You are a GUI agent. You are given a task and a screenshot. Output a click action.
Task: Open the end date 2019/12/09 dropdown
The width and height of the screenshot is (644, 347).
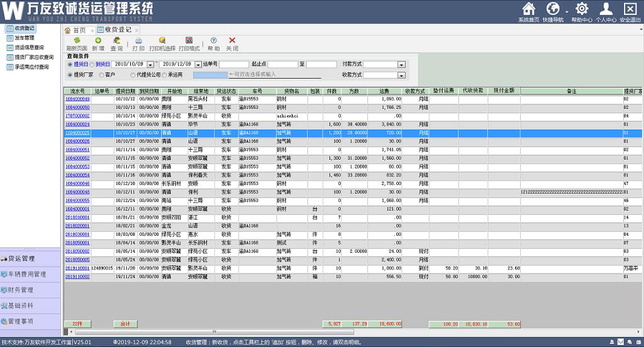(x=198, y=65)
